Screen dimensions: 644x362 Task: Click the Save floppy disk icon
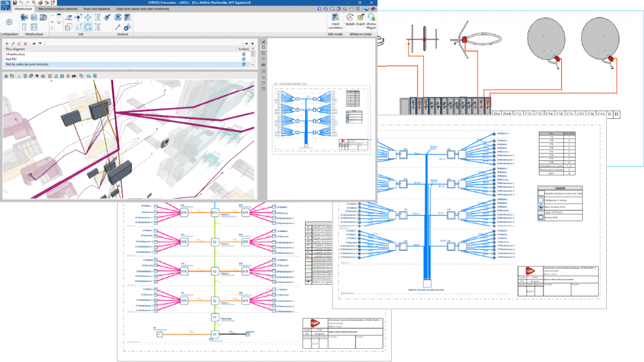tap(15, 3)
